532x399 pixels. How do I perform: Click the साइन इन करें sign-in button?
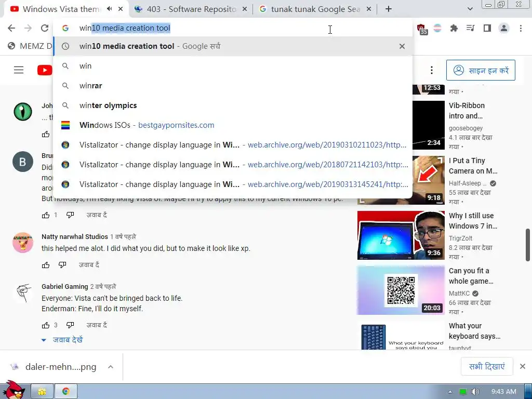coord(481,70)
